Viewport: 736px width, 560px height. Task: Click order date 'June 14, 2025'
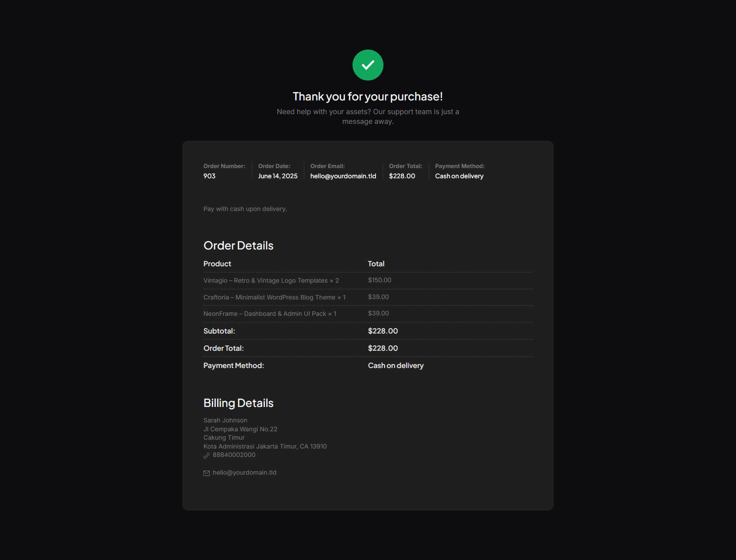tap(278, 176)
